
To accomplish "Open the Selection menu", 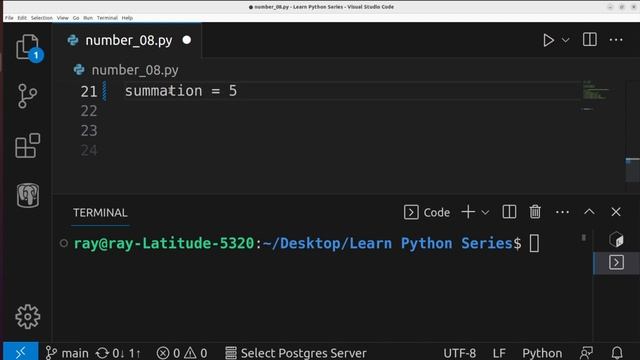I will pyautogui.click(x=42, y=18).
